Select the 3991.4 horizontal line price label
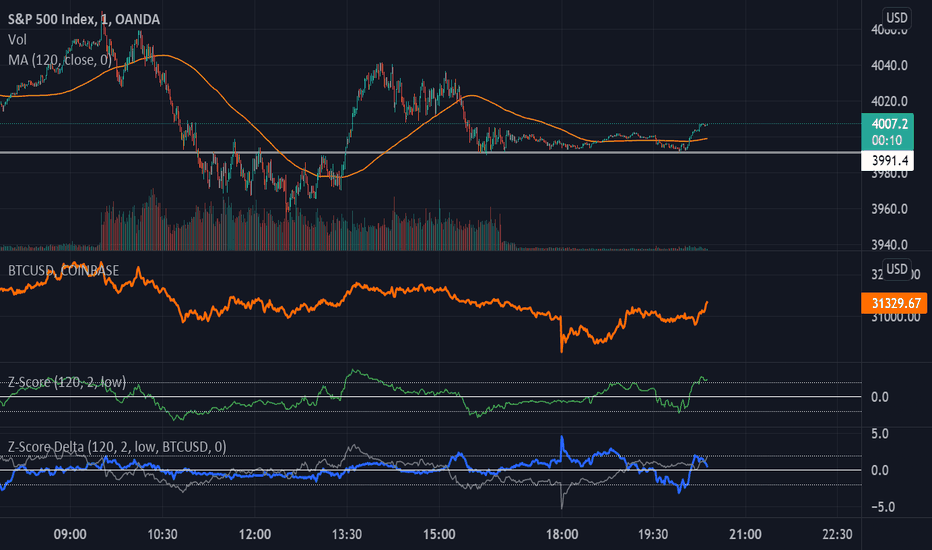 click(x=887, y=161)
